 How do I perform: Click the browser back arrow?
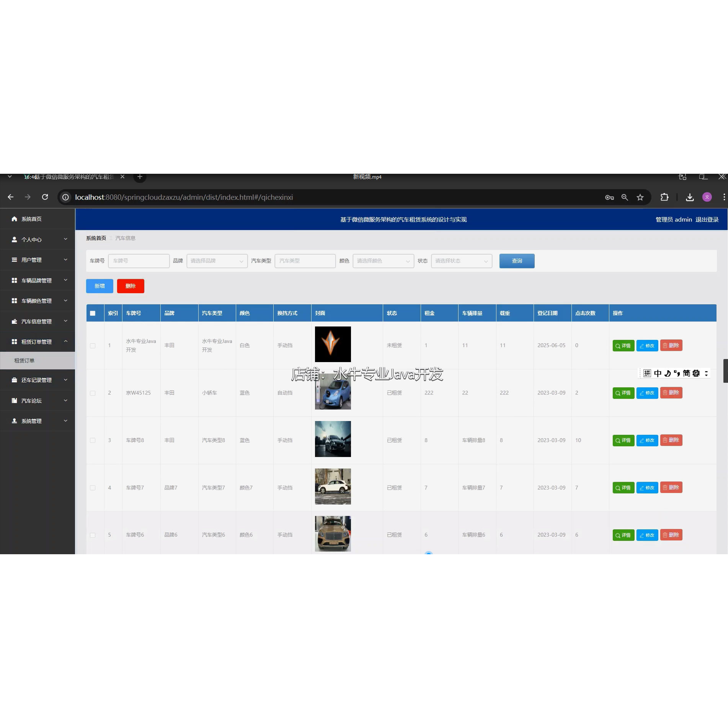tap(11, 197)
